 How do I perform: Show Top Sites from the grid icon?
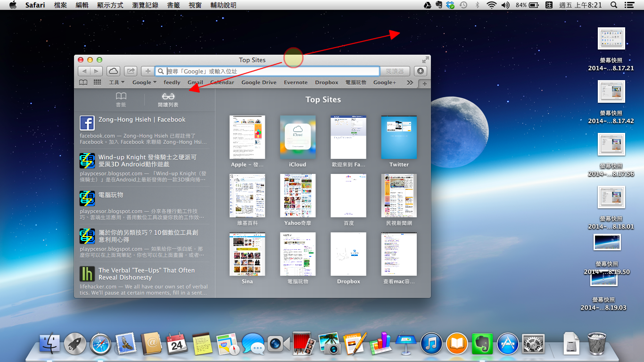click(x=98, y=82)
